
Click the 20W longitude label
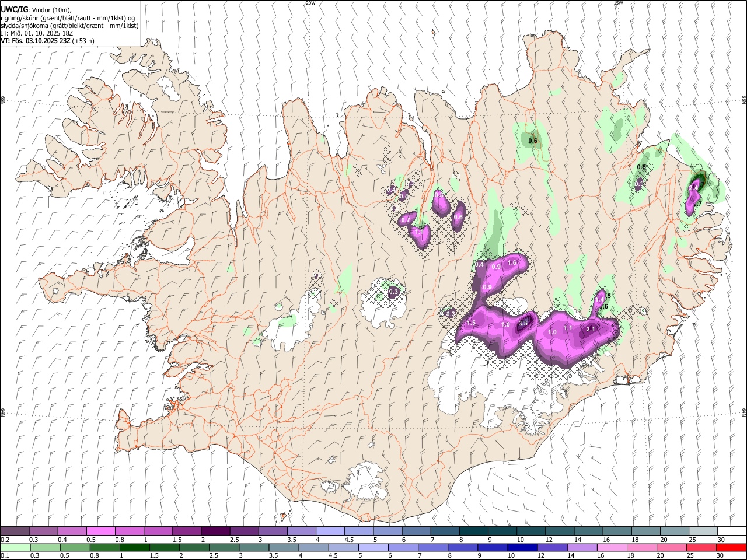310,3
